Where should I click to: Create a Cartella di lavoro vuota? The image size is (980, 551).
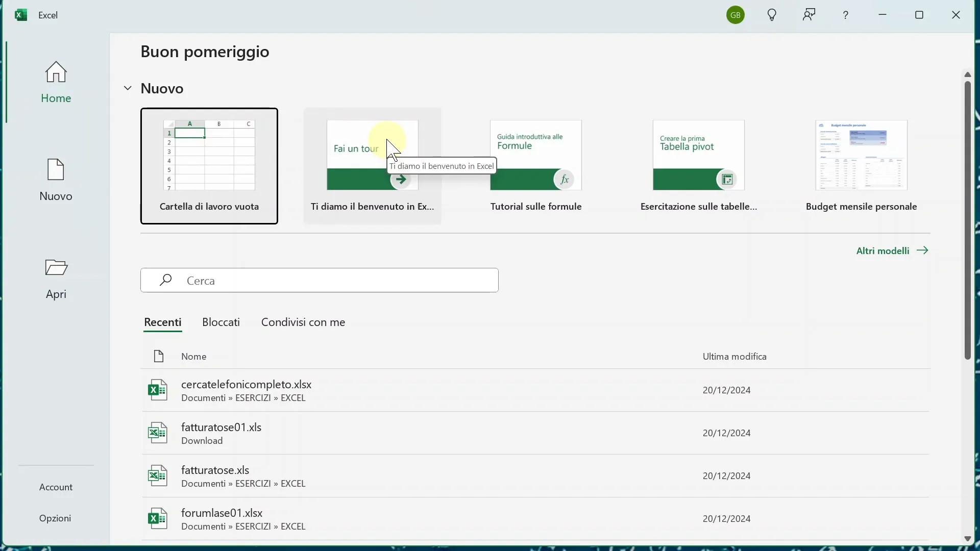click(209, 166)
